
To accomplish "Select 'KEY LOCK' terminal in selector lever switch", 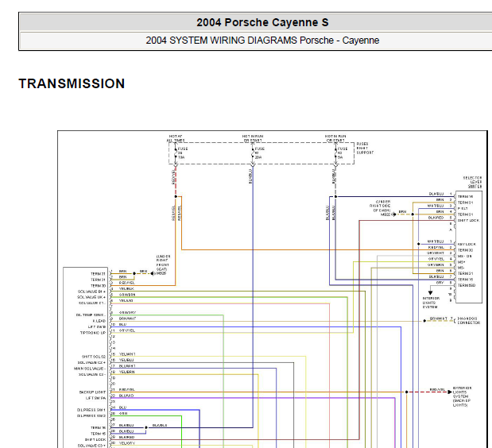I will click(x=467, y=244).
